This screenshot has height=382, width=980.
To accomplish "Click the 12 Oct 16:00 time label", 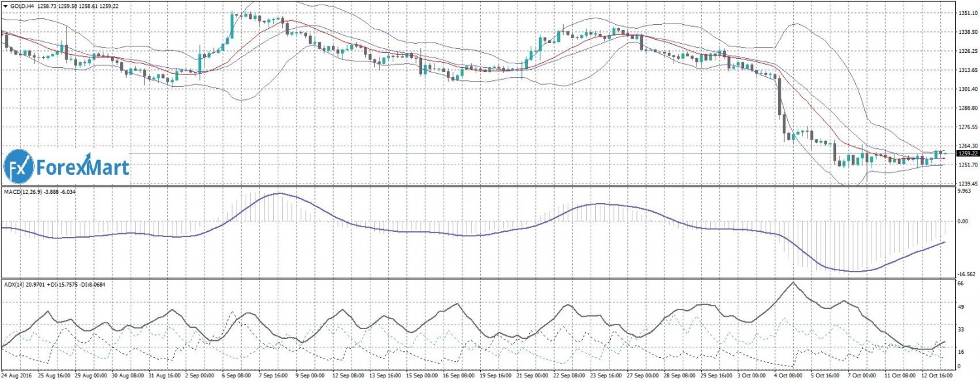I will coord(938,377).
